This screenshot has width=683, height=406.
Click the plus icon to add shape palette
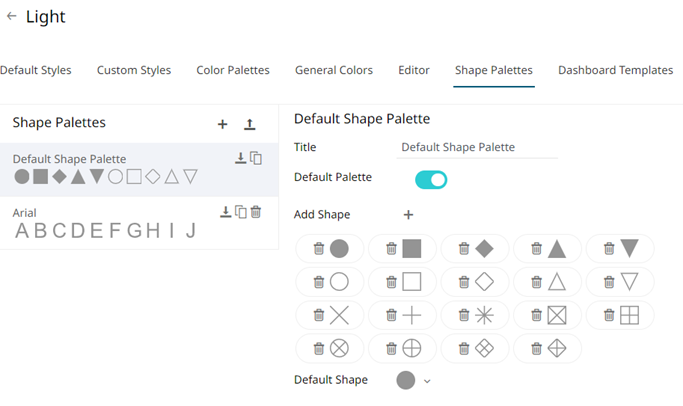tap(222, 124)
